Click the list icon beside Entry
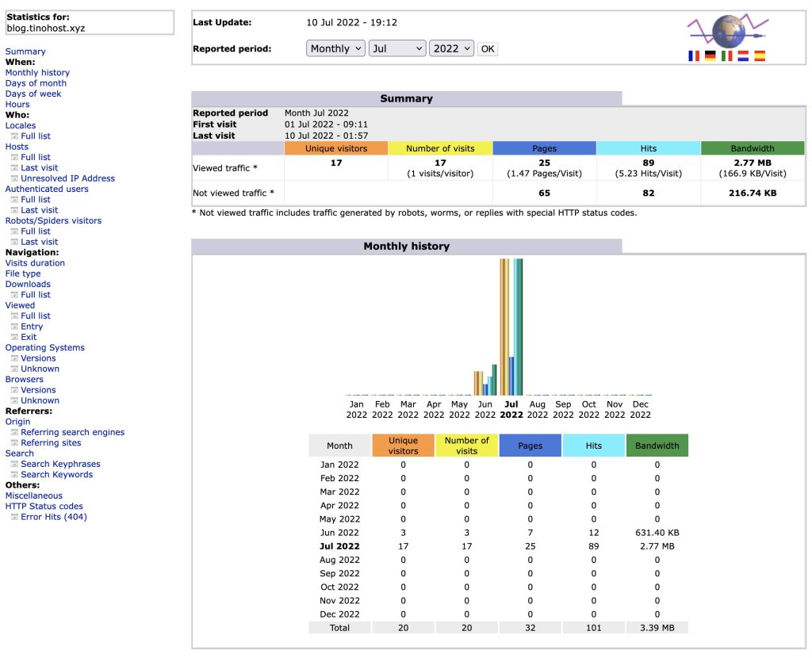This screenshot has height=658, width=812. 14,327
